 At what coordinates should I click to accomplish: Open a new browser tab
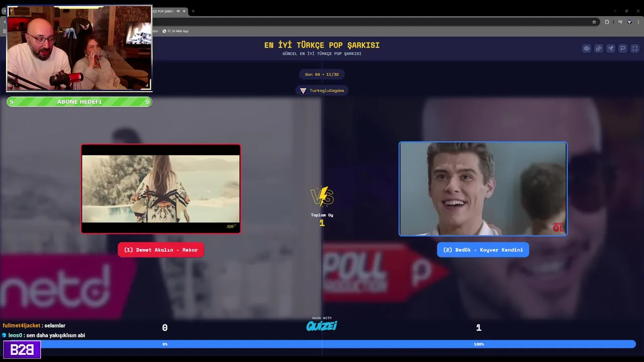pos(193,11)
